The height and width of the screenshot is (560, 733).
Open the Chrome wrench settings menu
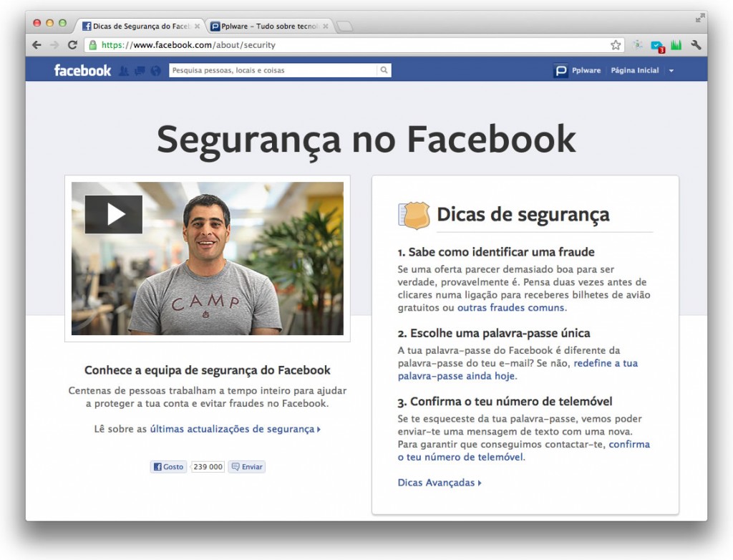coord(696,45)
